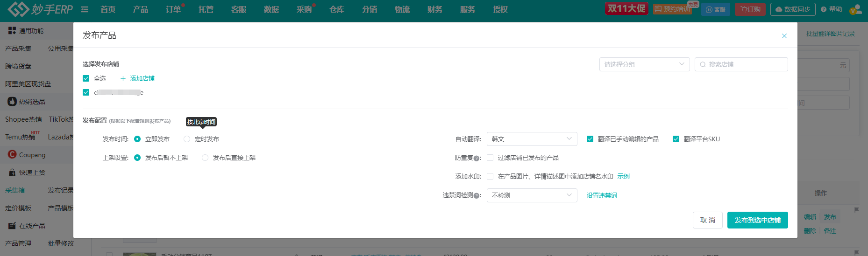The height and width of the screenshot is (256, 868).
Task: Click the 数据同步 cloud sync button
Action: coord(793,9)
